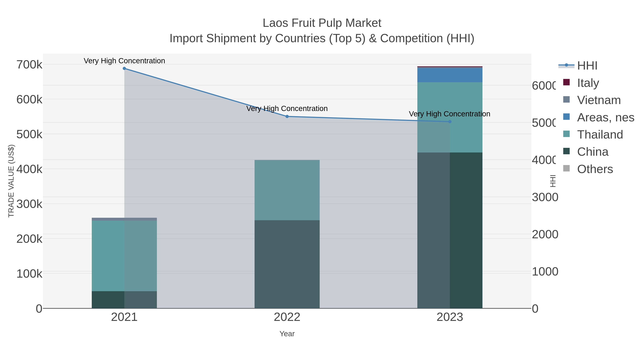Click the 1000 HHI axis tick

tap(545, 272)
